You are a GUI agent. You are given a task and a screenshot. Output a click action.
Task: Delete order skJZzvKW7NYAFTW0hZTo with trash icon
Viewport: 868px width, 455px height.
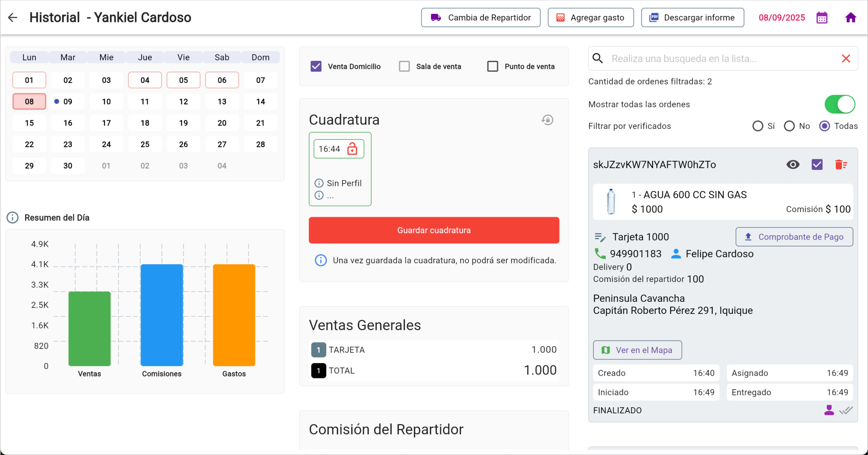pos(841,164)
